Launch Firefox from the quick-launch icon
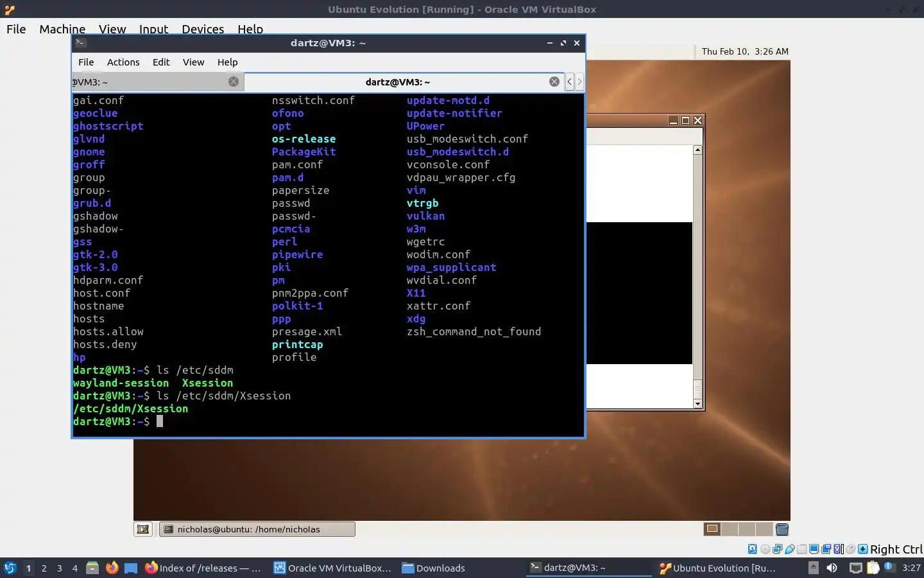This screenshot has width=924, height=578. (x=112, y=568)
